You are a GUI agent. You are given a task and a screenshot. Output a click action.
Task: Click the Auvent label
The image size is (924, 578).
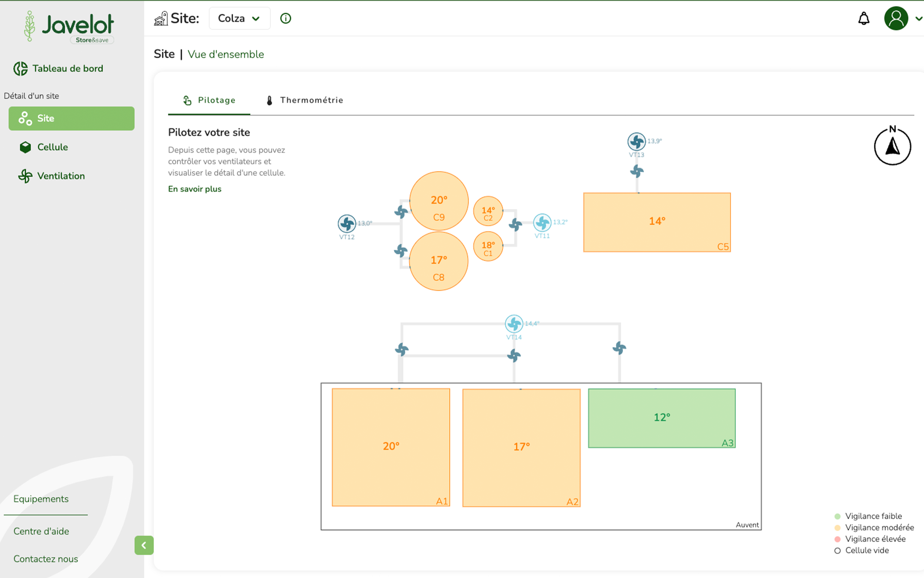click(x=747, y=525)
